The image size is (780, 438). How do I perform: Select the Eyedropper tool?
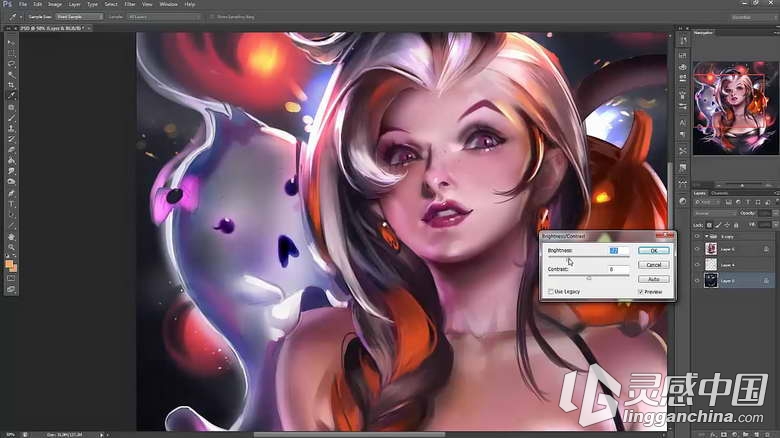click(11, 96)
